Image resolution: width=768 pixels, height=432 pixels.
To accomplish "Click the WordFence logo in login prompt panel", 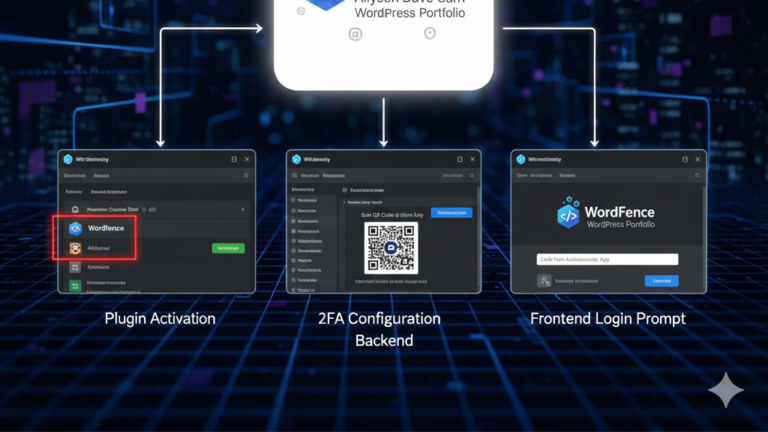I will coord(568,214).
